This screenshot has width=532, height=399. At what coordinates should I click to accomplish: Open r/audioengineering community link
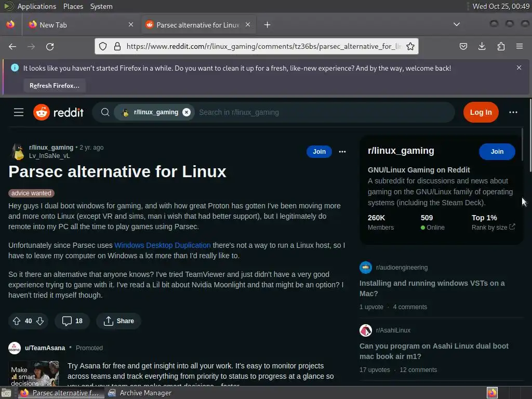pyautogui.click(x=402, y=268)
